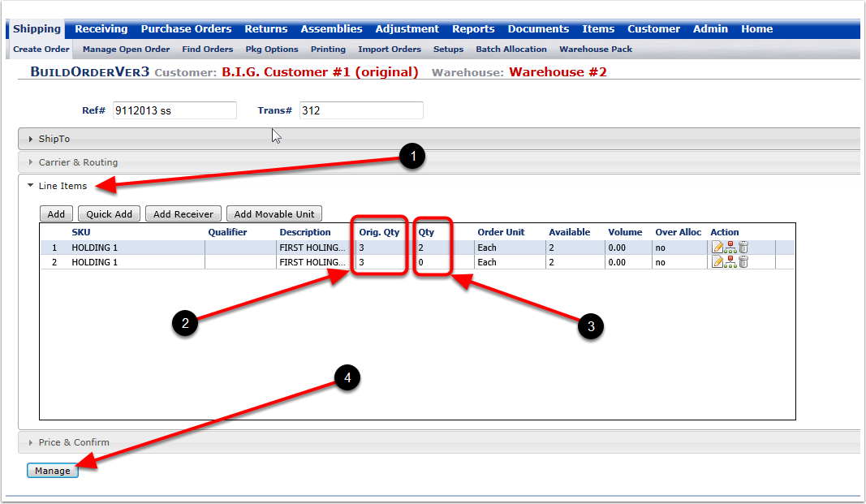Screen dimensions: 866x504
Task: Click the Add Movable Unit button
Action: 274,213
